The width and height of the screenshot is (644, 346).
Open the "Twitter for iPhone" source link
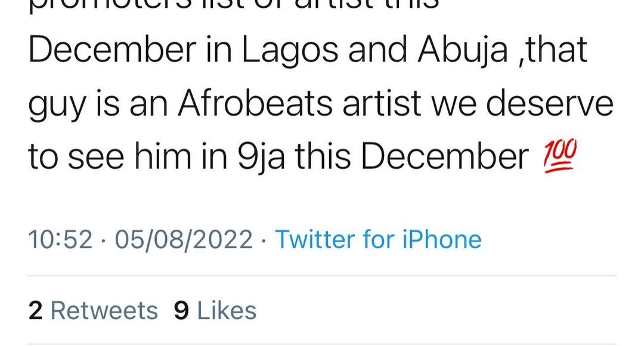coord(377,240)
